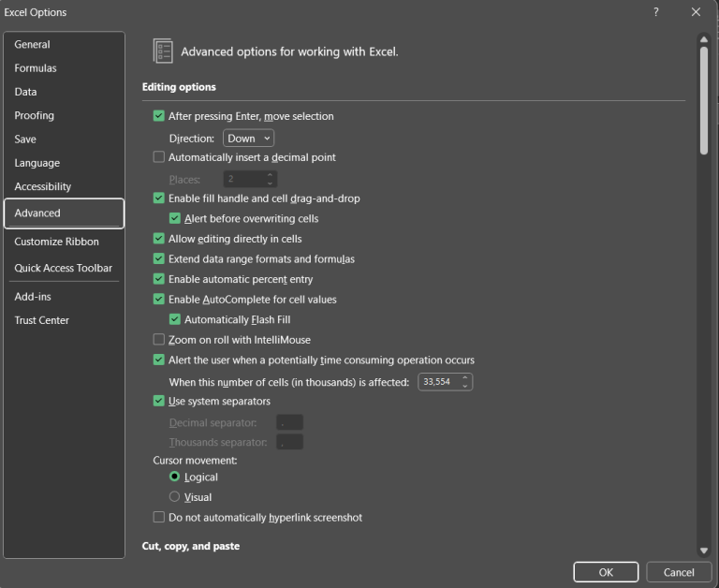Open Quick Access Toolbar category
This screenshot has height=588, width=719.
[64, 269]
